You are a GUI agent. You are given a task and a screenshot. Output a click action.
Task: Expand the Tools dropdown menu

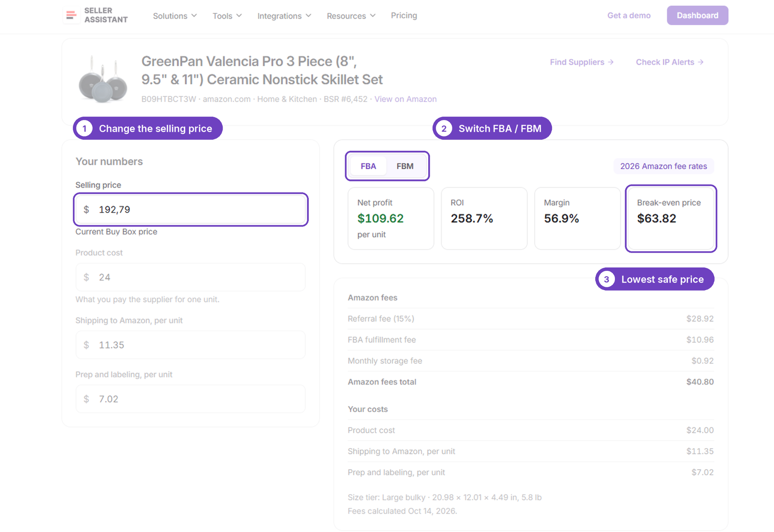tap(227, 16)
